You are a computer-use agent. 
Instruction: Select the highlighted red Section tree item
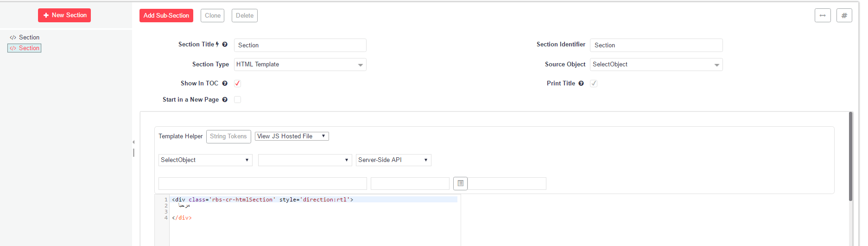point(29,48)
